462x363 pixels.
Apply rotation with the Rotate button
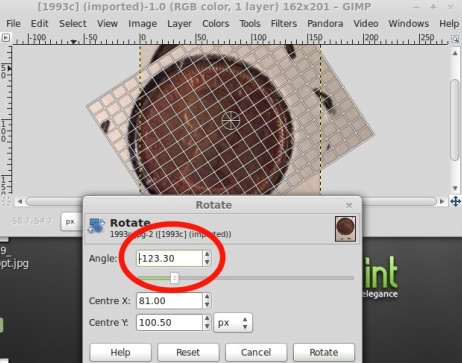(x=324, y=352)
